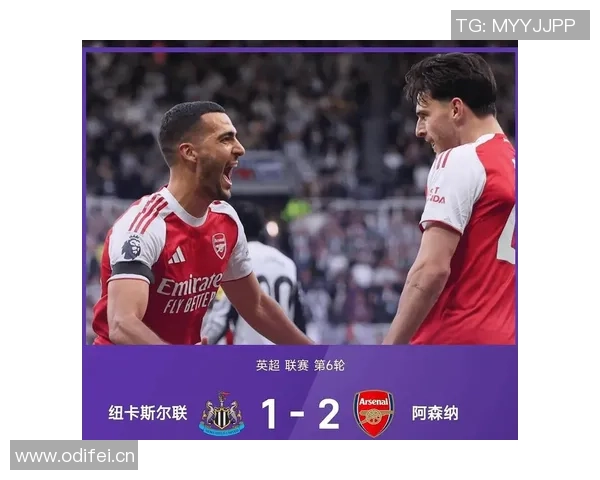
Task: Click the purple strip above the photo
Action: click(300, 50)
